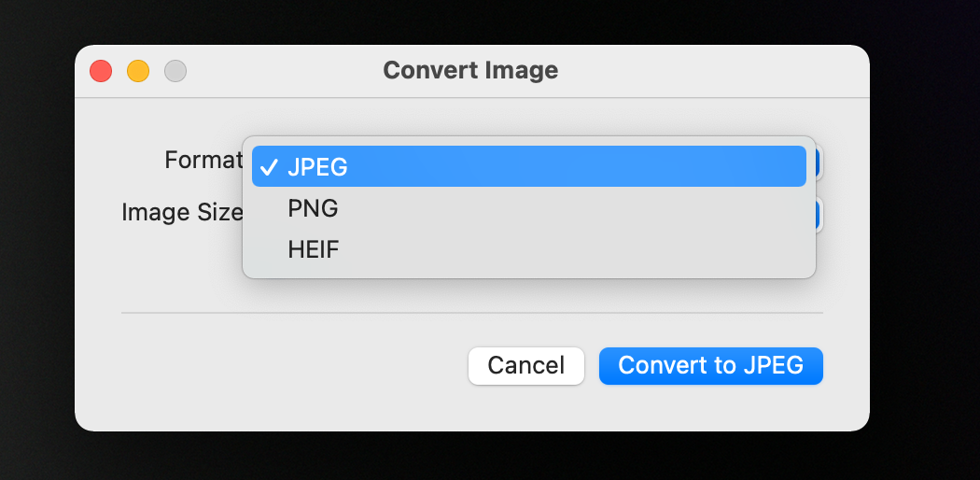
Task: Open the Image Size popup's blue arrow edge
Action: 819,216
